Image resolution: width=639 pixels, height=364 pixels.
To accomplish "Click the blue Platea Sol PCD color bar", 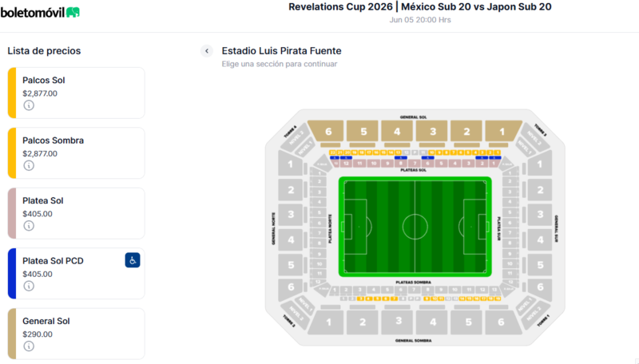I will pyautogui.click(x=12, y=274).
